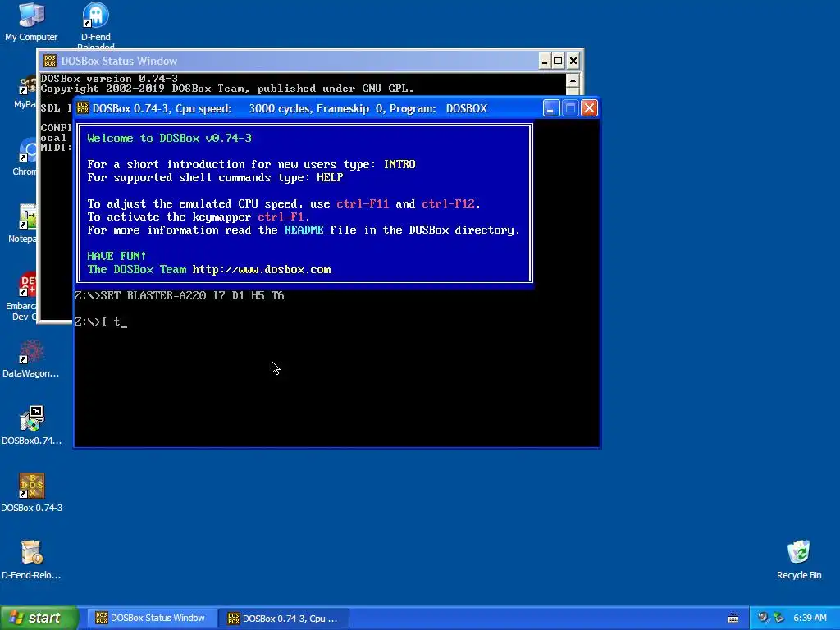840x630 pixels.
Task: Click DOSBox version 0.74-3 line in Status Window
Action: (x=109, y=78)
